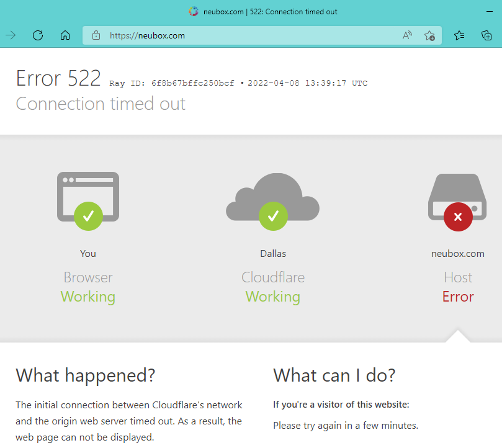
Task: Click 'If you're a visitor of this website:' text
Action: pyautogui.click(x=341, y=405)
